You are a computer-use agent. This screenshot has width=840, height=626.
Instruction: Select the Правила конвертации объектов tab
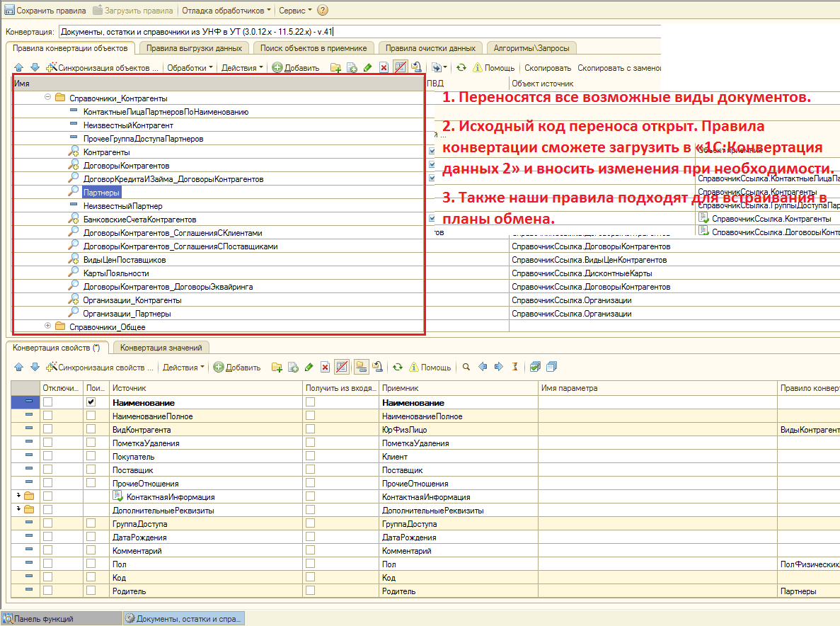70,48
